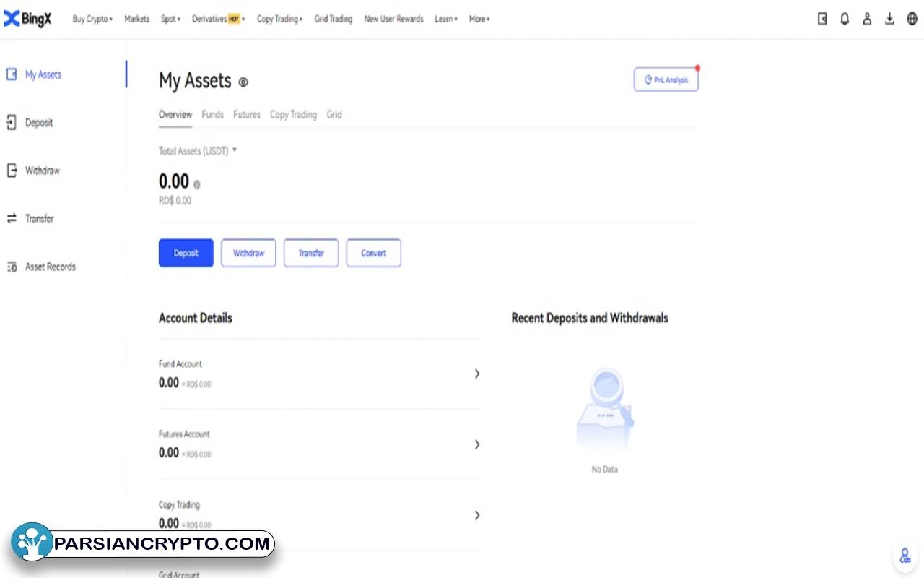Open the wallet icon in top bar
Image resolution: width=924 pixels, height=578 pixels.
click(x=822, y=20)
